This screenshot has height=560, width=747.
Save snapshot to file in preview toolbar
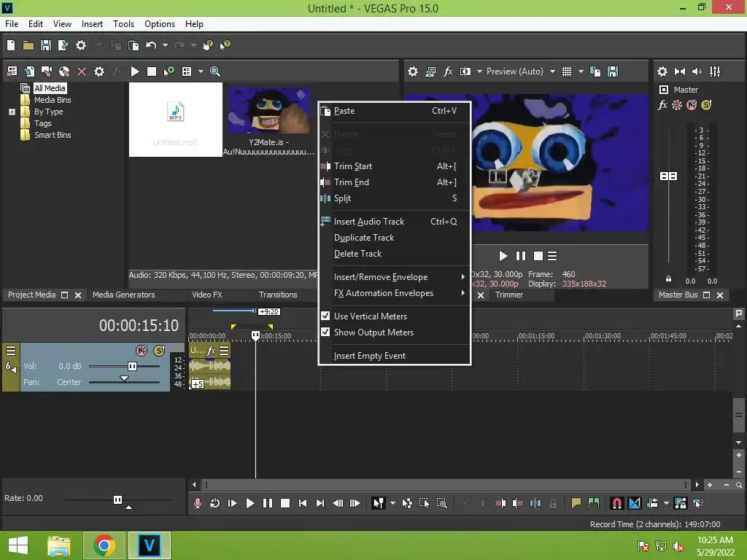(x=613, y=71)
